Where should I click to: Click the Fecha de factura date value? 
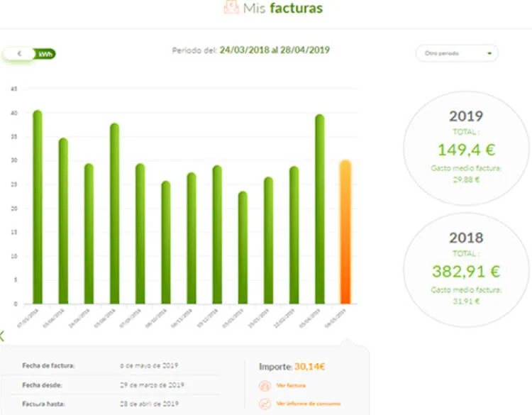click(x=149, y=365)
